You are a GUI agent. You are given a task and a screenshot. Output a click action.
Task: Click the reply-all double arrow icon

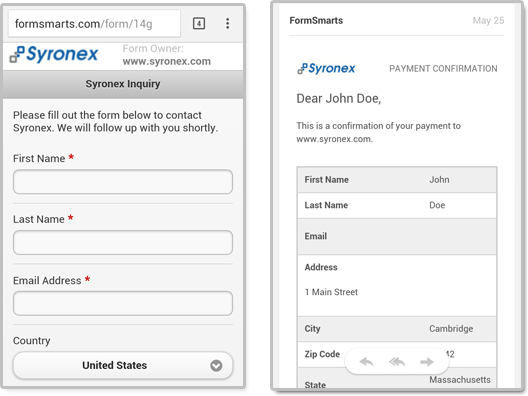(397, 362)
